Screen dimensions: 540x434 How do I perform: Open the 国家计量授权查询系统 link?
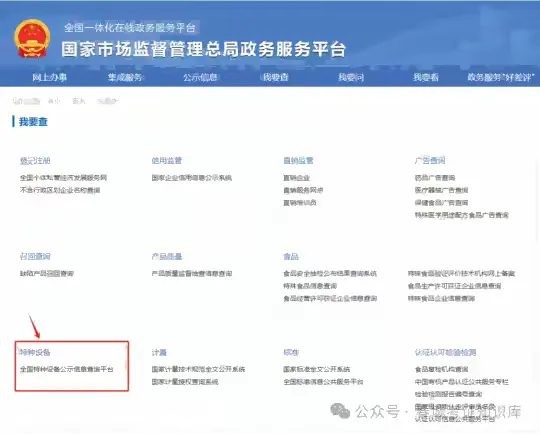[185, 382]
